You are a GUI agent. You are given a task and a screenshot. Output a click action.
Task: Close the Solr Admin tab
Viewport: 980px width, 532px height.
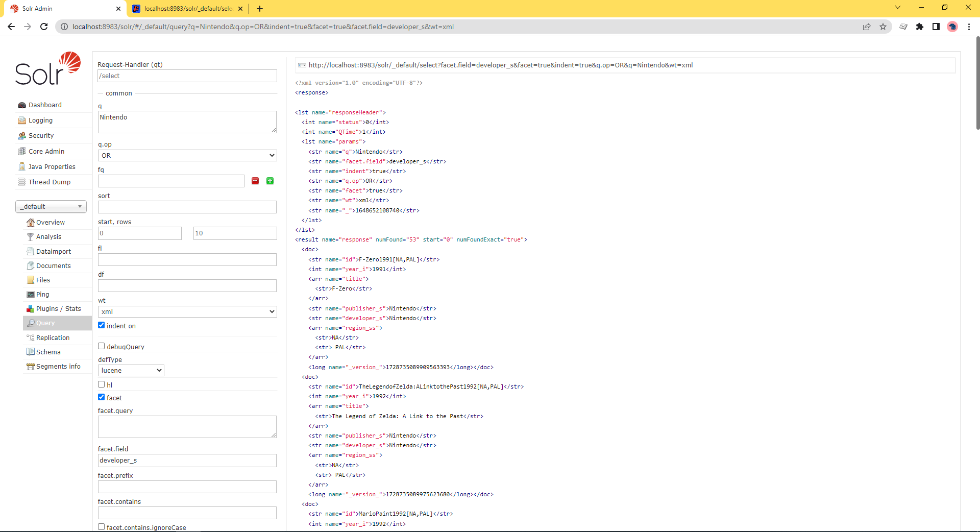118,9
